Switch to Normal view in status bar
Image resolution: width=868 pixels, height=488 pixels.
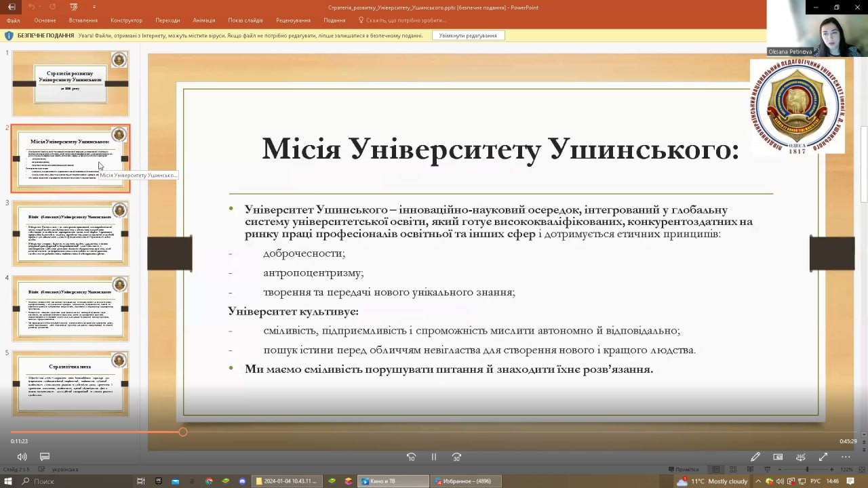coord(715,469)
